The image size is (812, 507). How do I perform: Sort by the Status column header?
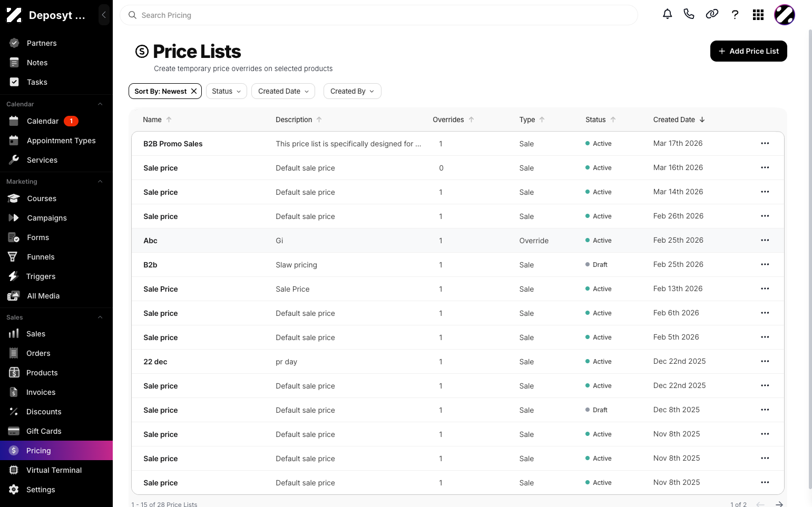(x=600, y=120)
